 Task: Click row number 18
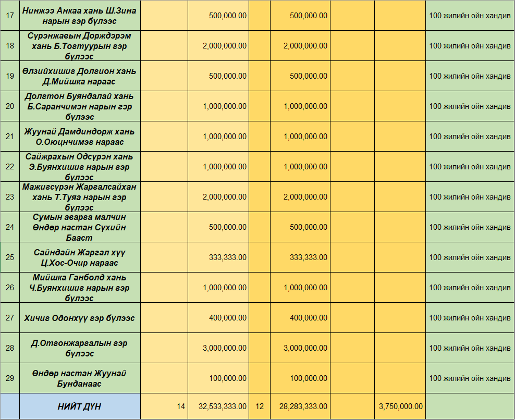pyautogui.click(x=10, y=46)
